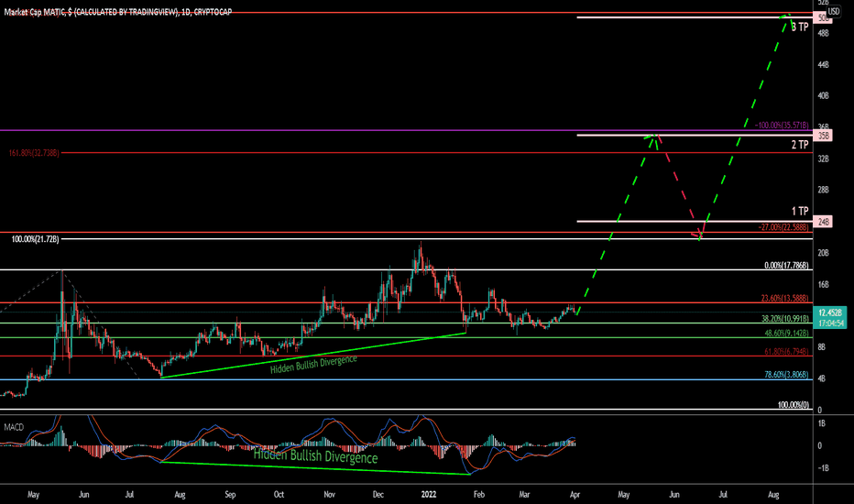Click the 38.20%(10.991B) Fibonacci label
The width and height of the screenshot is (854, 504).
pyautogui.click(x=785, y=318)
